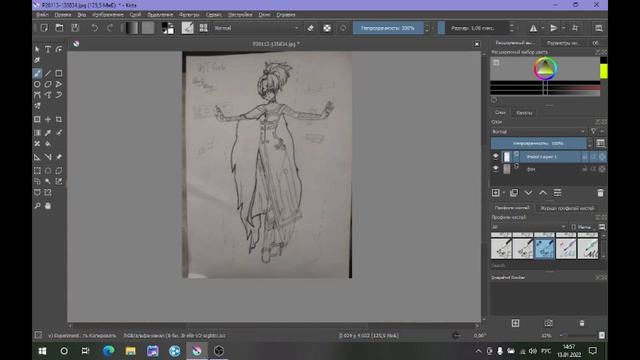Select the Polygon tool
The image size is (640, 360).
(x=48, y=84)
